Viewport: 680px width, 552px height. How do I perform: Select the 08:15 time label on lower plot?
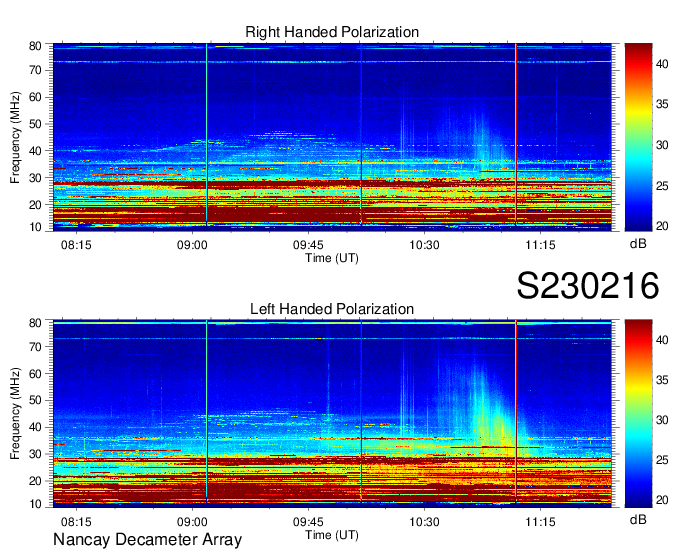(76, 522)
